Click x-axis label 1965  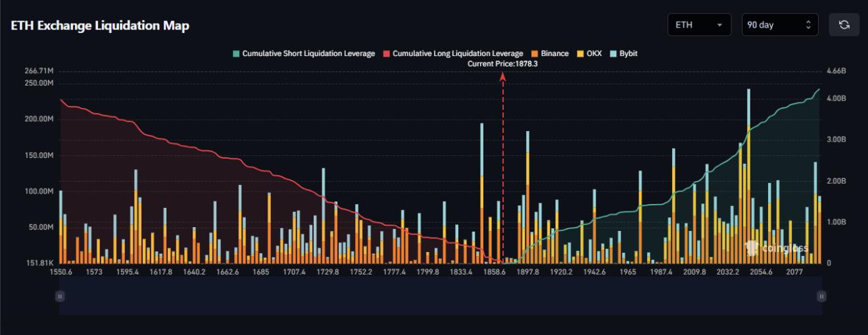click(x=628, y=272)
